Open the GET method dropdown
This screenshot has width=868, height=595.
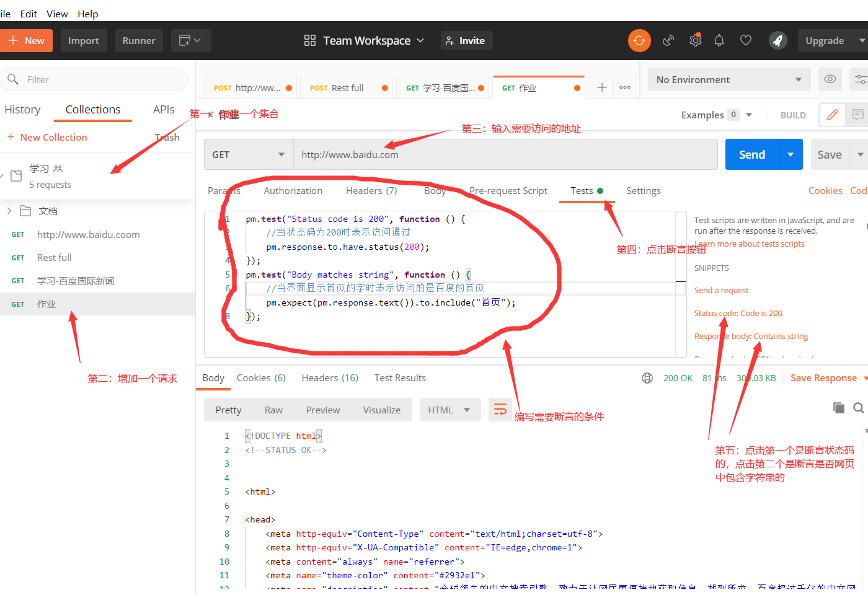pyautogui.click(x=249, y=154)
